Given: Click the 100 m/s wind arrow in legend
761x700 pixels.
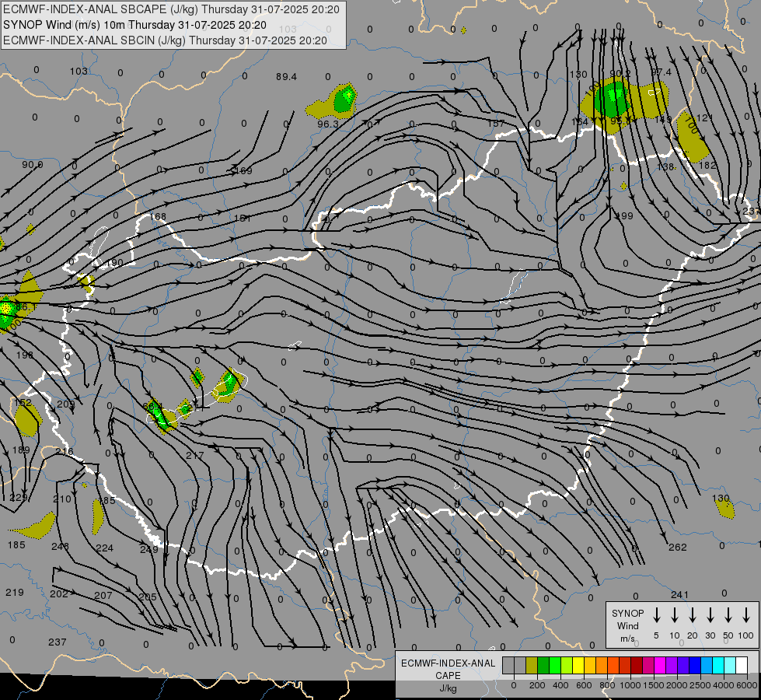Looking at the screenshot, I should (x=746, y=615).
